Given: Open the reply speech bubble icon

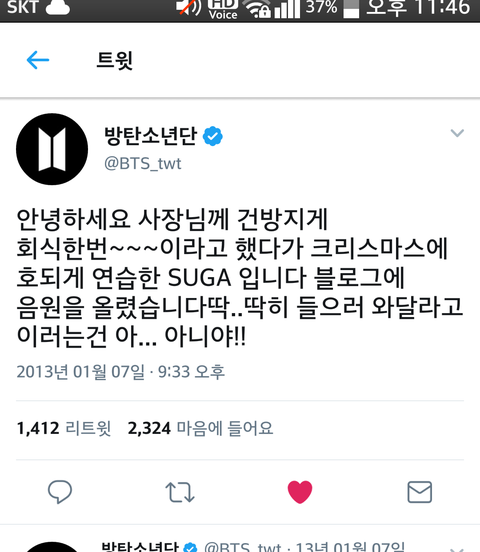Looking at the screenshot, I should tap(60, 491).
